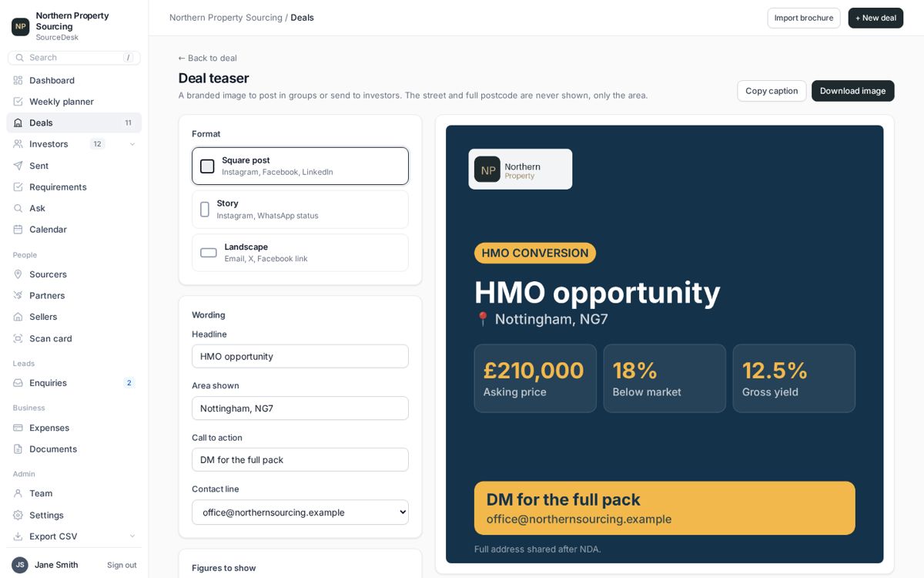Click the search magnifier icon
The width and height of the screenshot is (924, 578).
click(x=20, y=58)
